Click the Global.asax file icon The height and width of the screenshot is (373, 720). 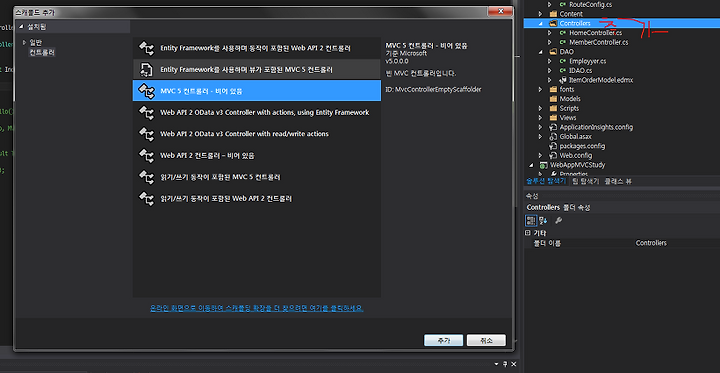[553, 136]
